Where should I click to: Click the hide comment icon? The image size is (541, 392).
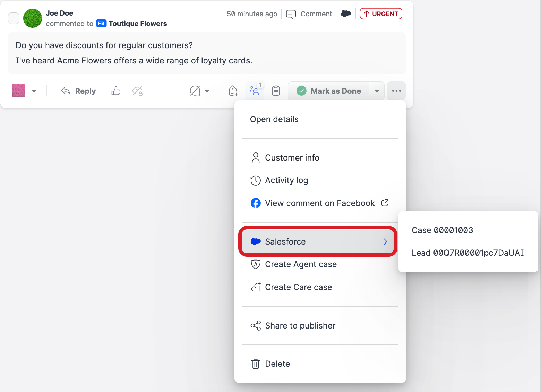click(x=137, y=91)
